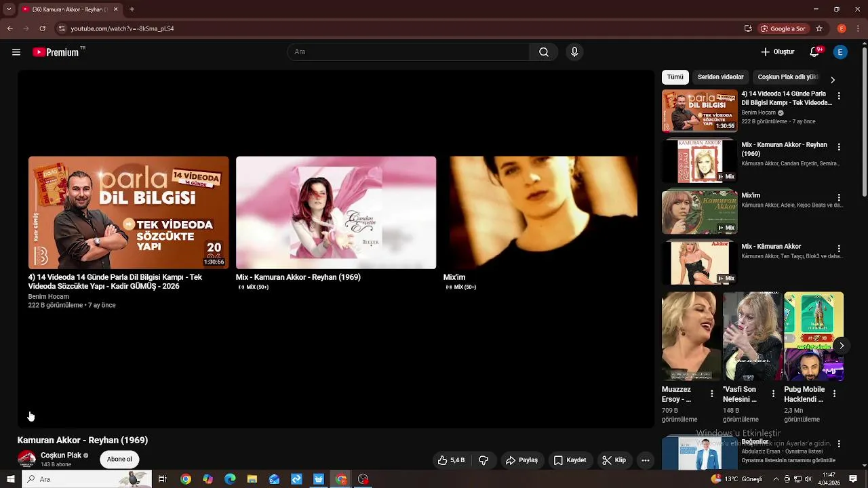Bookmark this page with star icon
Image resolution: width=868 pixels, height=488 pixels.
pos(819,28)
